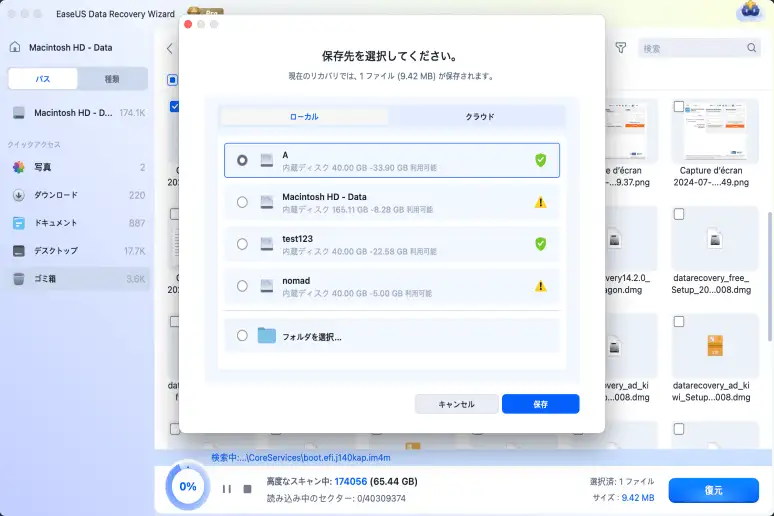Stop the scan with square button
Viewport: 774px width, 516px height.
coord(247,489)
